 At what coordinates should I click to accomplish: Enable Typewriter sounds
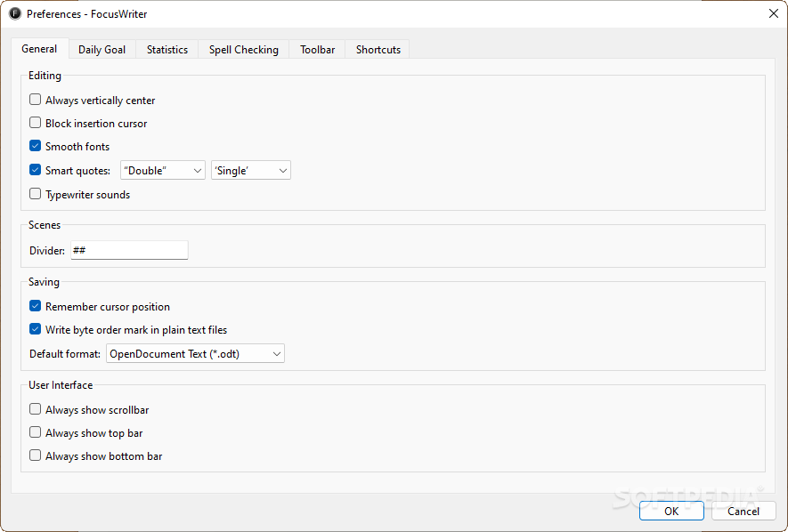[35, 193]
